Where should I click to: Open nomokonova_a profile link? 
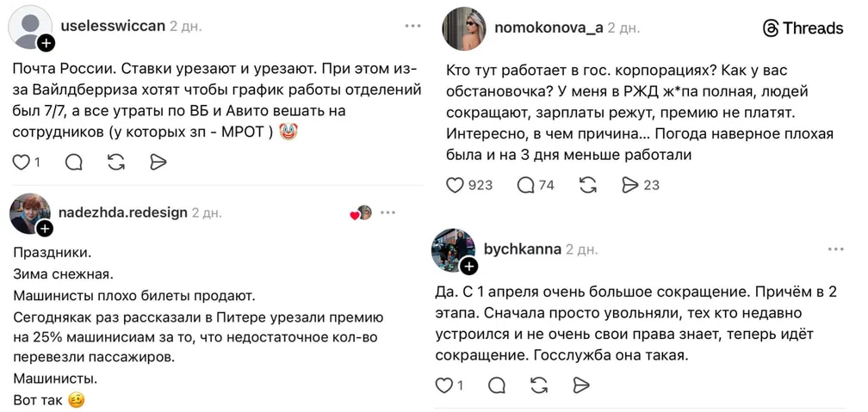coord(549,28)
